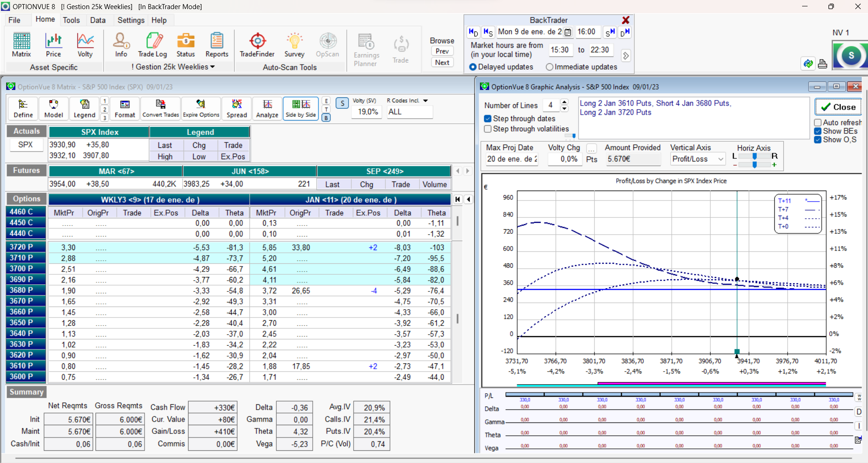Click Close in Graphic Analysis window
The width and height of the screenshot is (868, 463).
pyautogui.click(x=838, y=107)
